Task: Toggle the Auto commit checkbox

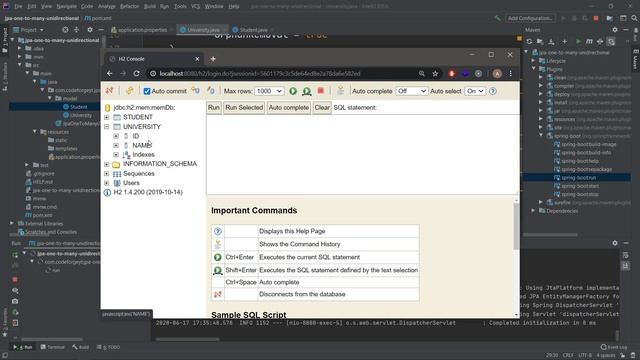Action: pyautogui.click(x=147, y=91)
